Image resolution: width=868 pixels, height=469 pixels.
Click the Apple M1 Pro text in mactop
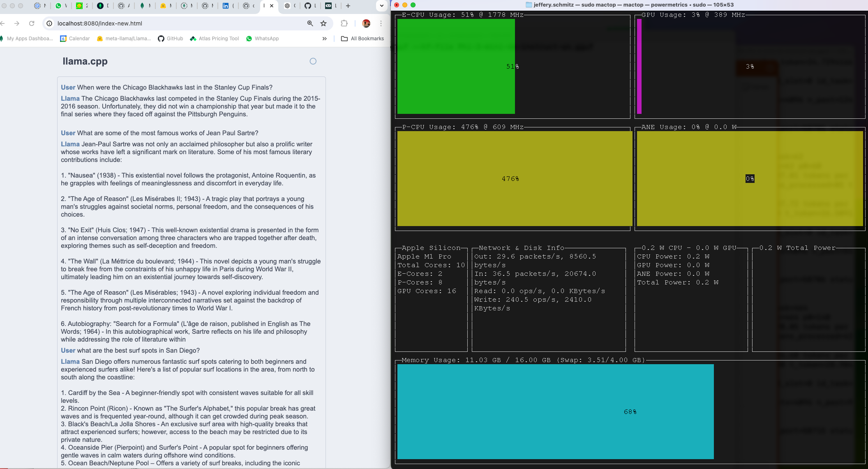click(x=424, y=256)
